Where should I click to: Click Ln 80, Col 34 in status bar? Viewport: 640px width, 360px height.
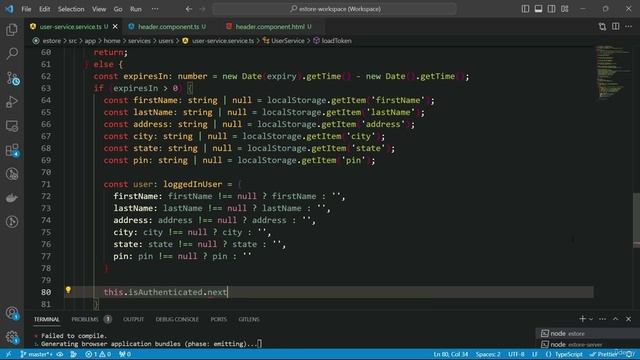451,354
